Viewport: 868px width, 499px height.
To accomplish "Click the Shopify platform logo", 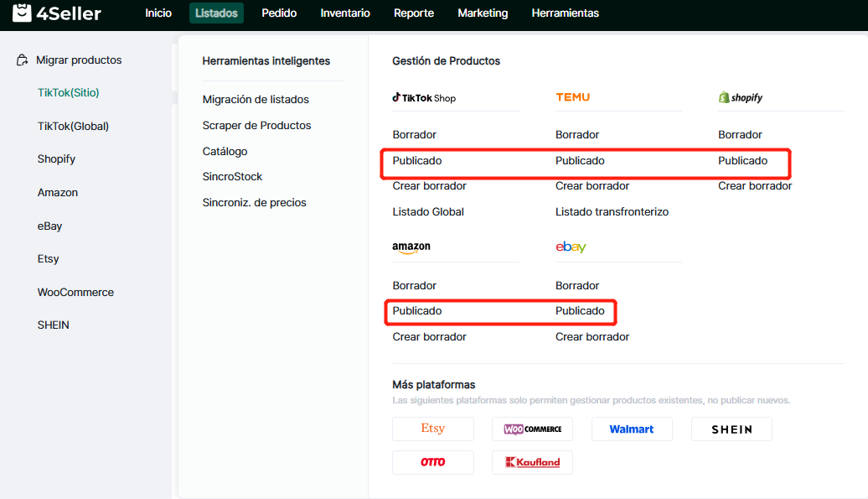I will 741,98.
